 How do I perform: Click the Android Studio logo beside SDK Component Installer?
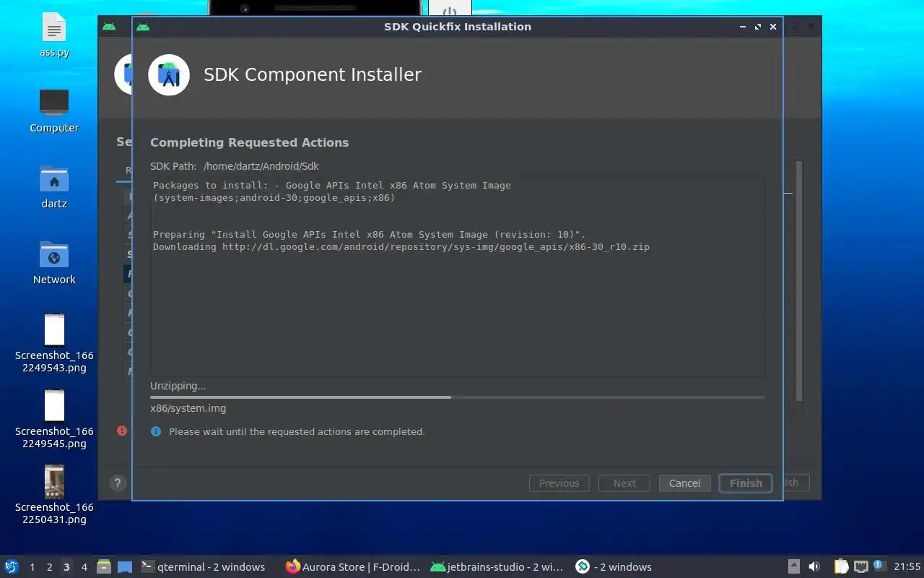(169, 74)
